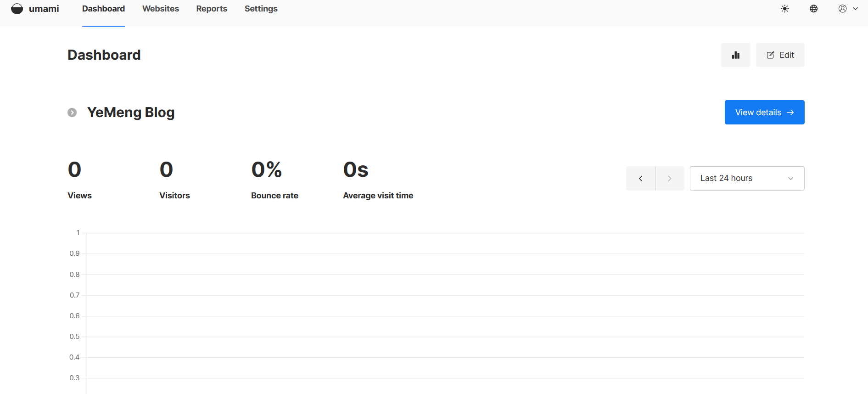Click the Edit dashboard button
This screenshot has width=868, height=394.
780,55
